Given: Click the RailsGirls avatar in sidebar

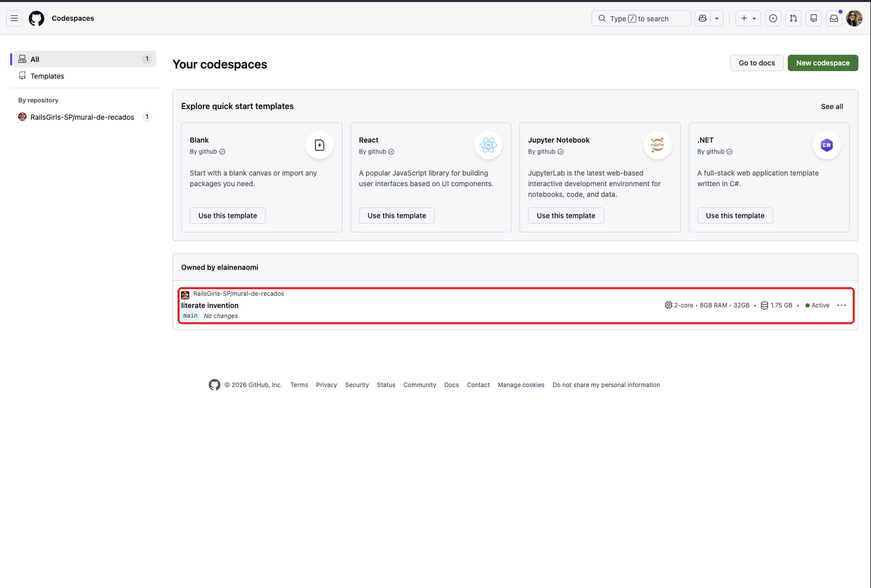Looking at the screenshot, I should (x=22, y=117).
